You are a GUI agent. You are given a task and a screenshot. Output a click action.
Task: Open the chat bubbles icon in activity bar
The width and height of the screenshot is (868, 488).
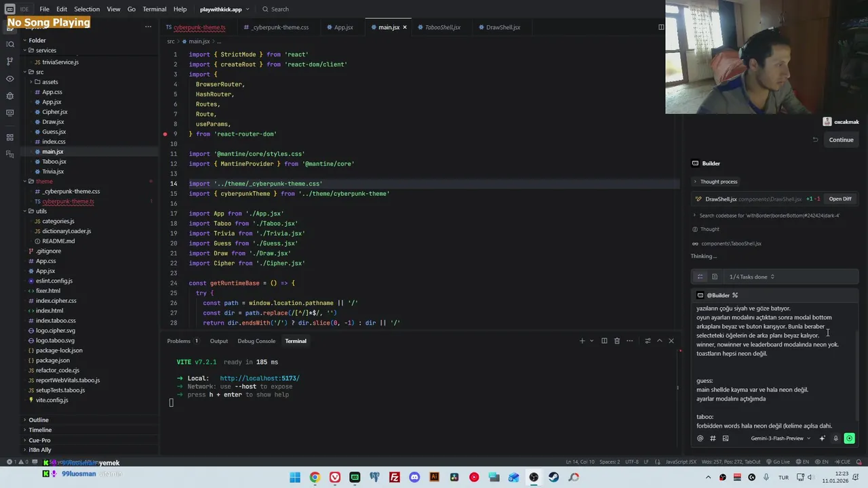(x=9, y=155)
